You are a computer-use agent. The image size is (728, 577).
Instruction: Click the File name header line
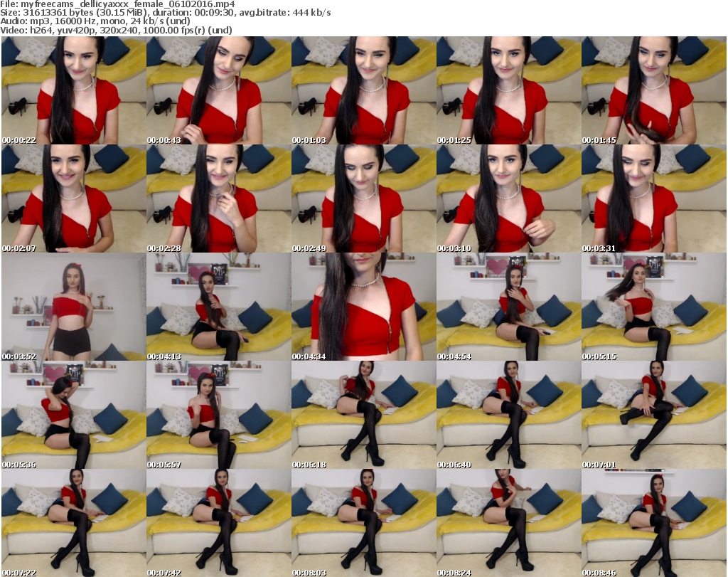117,4
